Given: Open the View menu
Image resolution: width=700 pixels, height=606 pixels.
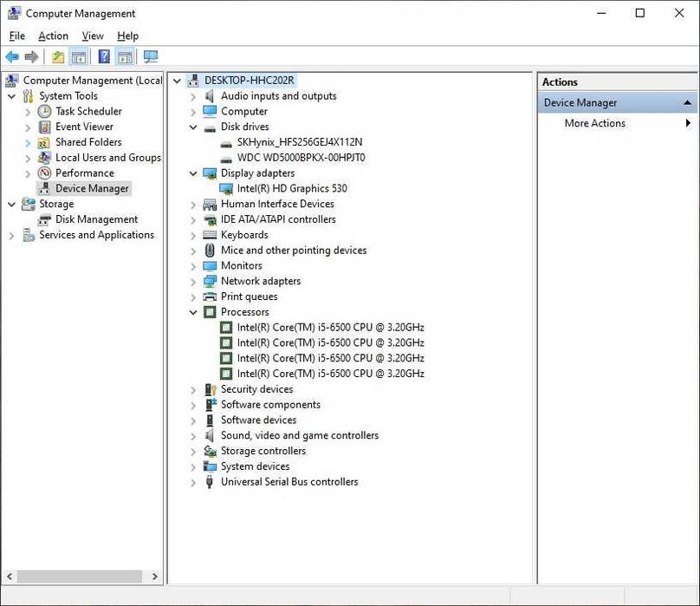Looking at the screenshot, I should click(93, 36).
